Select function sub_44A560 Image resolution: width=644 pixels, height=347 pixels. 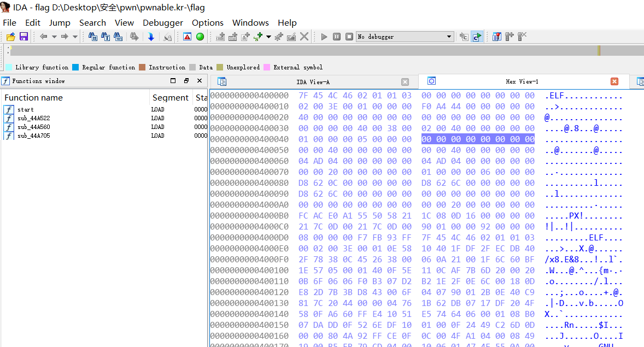click(105, 127)
